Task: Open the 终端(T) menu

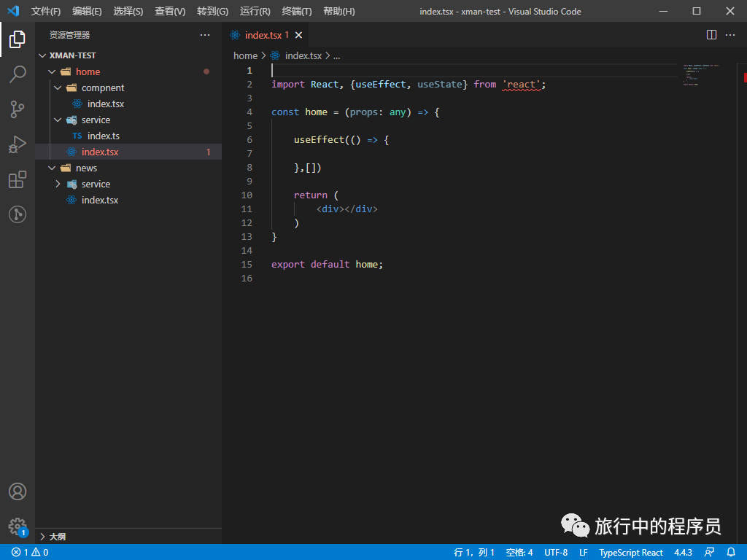Action: (297, 12)
